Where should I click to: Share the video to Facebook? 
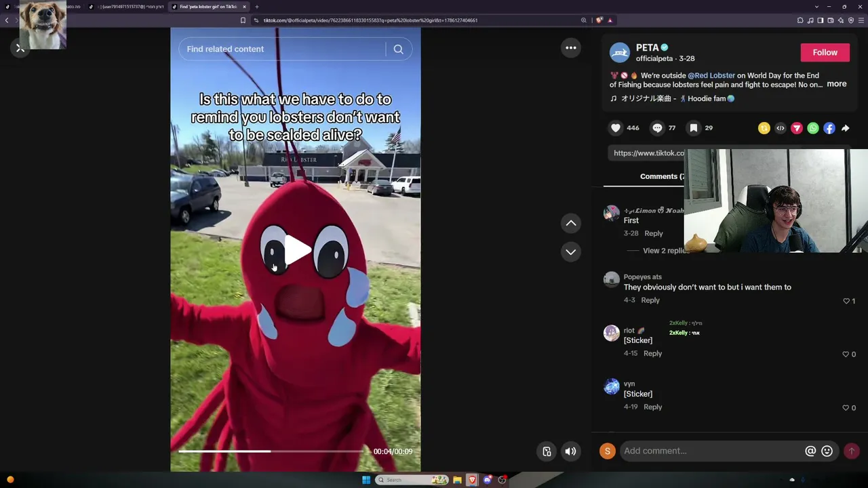pos(829,128)
